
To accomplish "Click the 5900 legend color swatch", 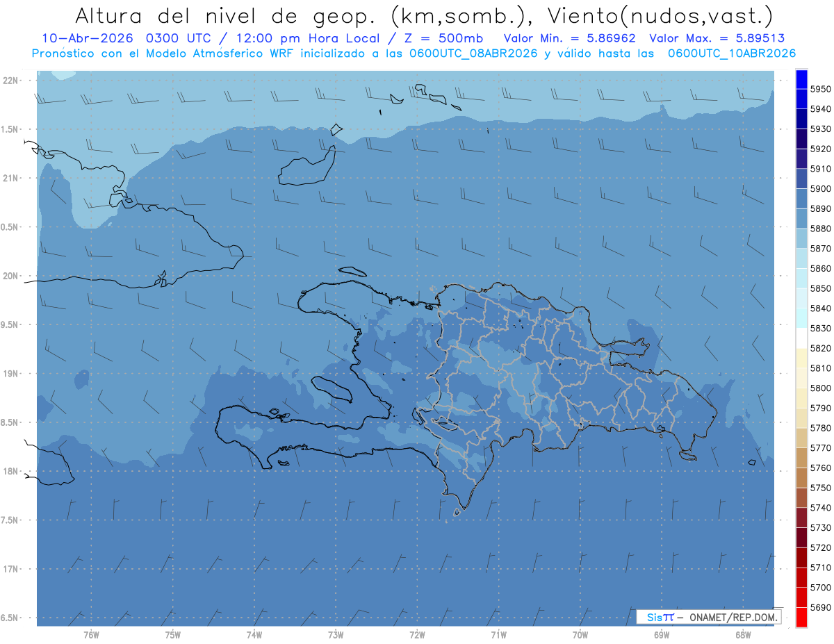I will click(x=801, y=179).
